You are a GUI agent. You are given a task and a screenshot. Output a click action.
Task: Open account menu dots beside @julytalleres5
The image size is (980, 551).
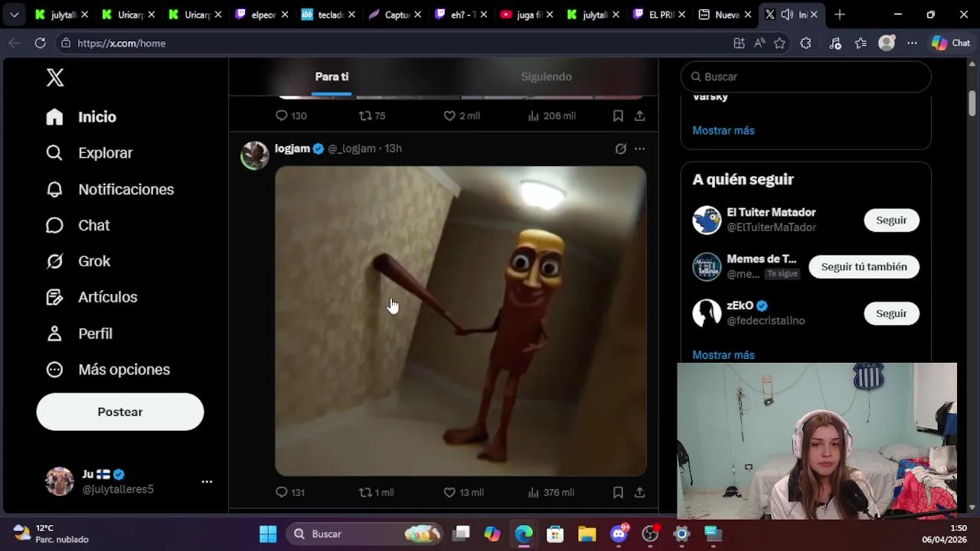coord(207,481)
